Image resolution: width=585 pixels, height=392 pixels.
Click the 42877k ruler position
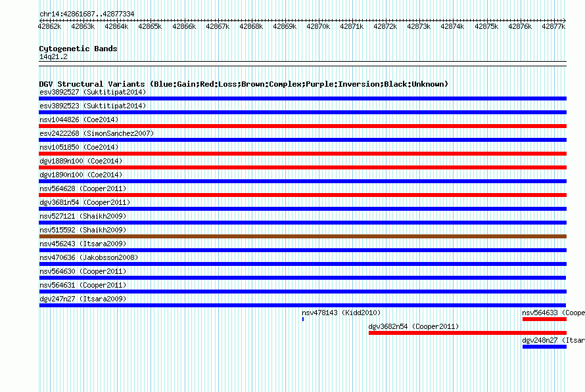pyautogui.click(x=553, y=26)
